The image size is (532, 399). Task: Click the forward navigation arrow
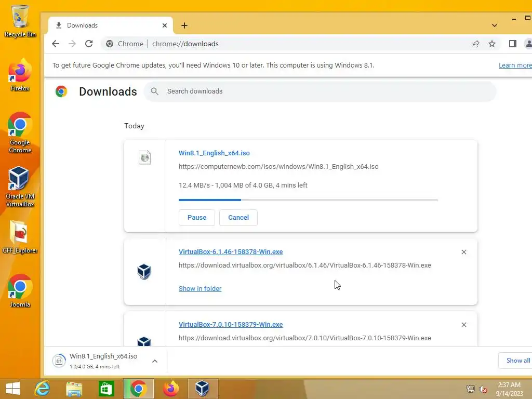point(72,44)
